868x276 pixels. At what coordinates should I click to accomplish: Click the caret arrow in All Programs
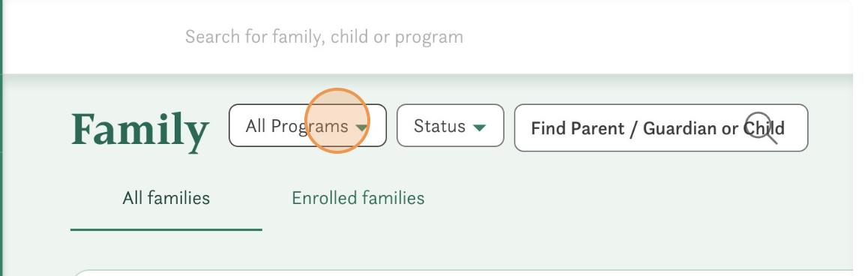(361, 128)
